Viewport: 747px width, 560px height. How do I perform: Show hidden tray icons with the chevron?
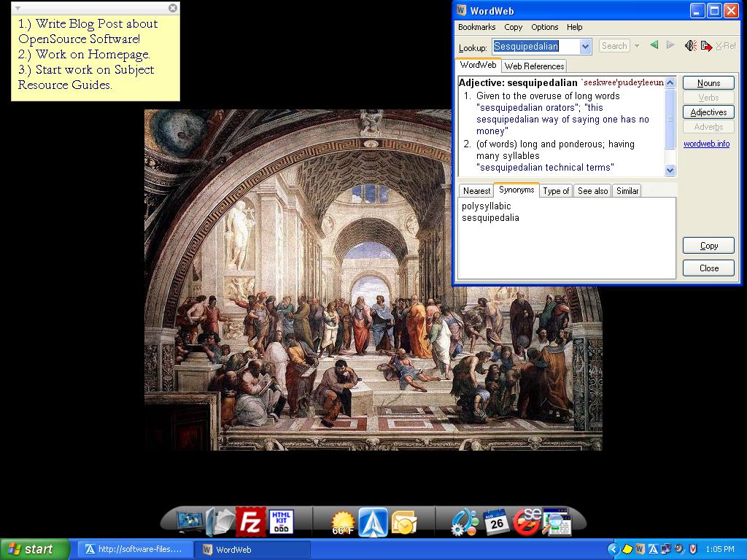tap(614, 549)
